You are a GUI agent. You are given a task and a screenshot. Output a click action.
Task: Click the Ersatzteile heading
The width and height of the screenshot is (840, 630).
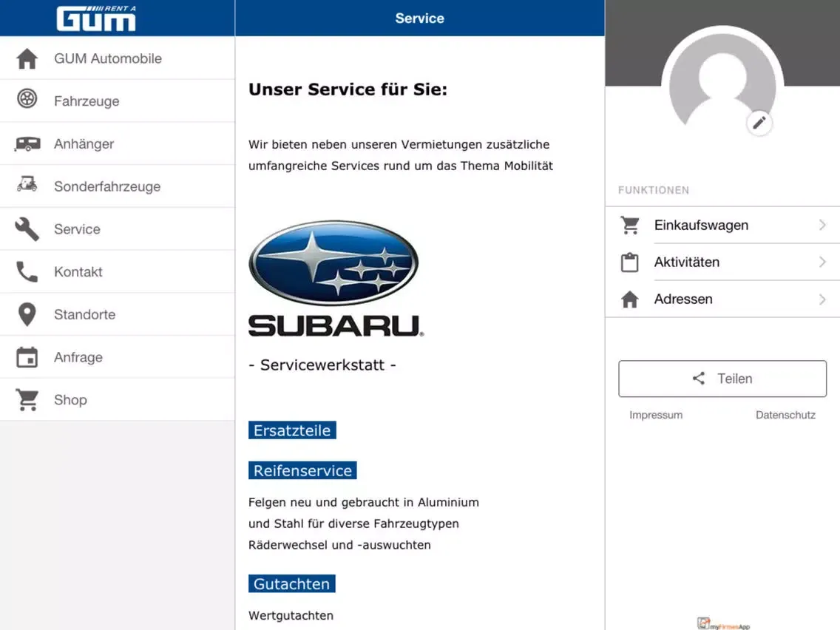[293, 430]
